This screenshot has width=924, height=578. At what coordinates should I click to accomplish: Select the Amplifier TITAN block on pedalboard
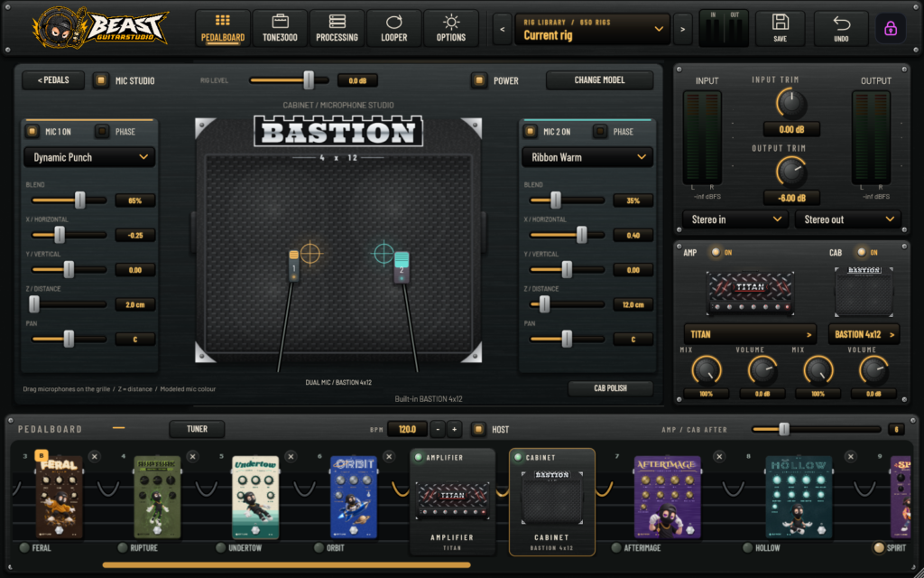(452, 502)
